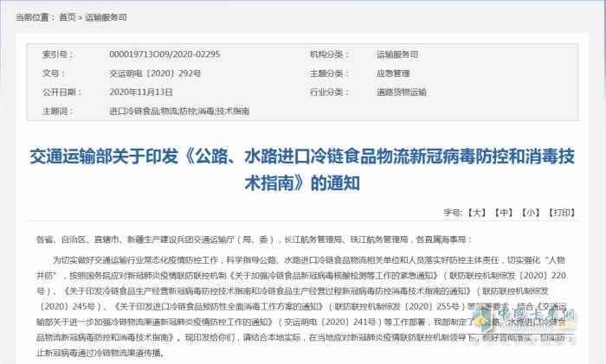Click the 道路货物运输 industry category value
This screenshot has width=606, height=364.
[x=402, y=93]
